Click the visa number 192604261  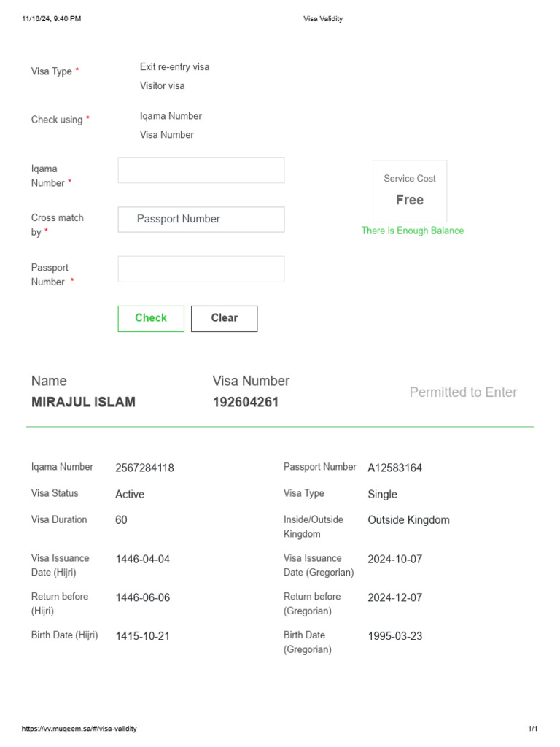pos(245,402)
